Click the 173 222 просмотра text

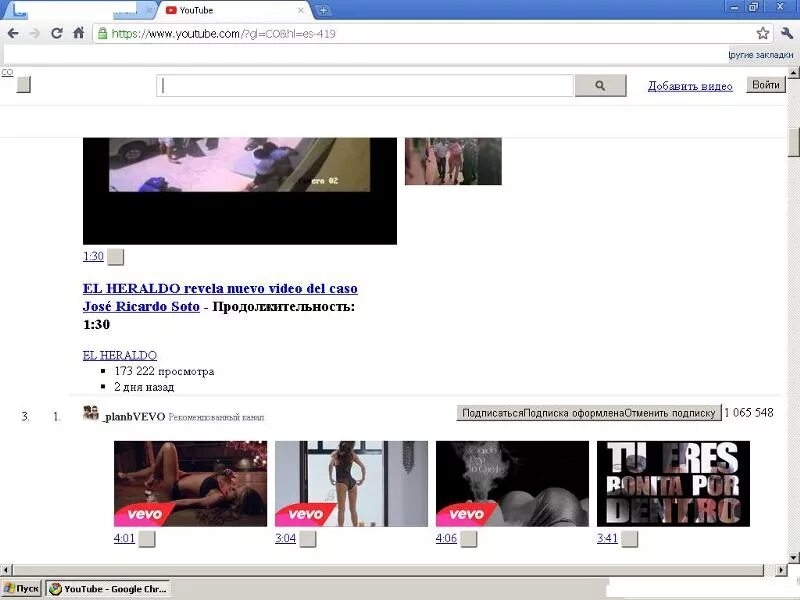(164, 371)
